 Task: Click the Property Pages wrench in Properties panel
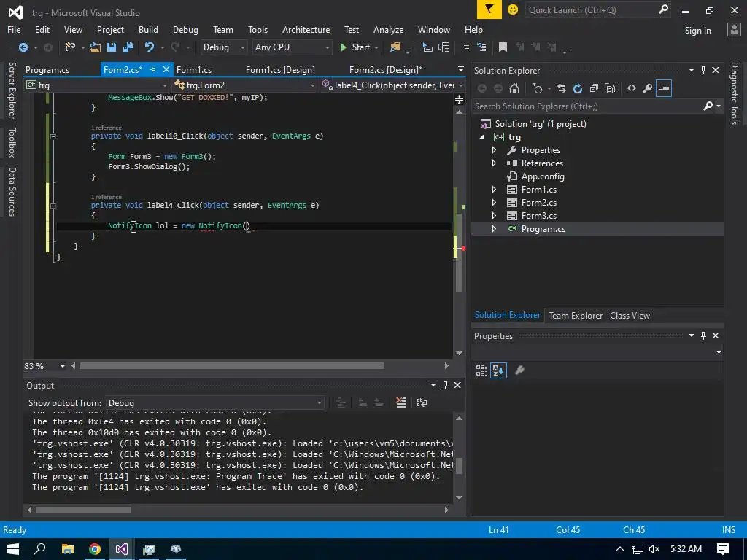coord(519,370)
